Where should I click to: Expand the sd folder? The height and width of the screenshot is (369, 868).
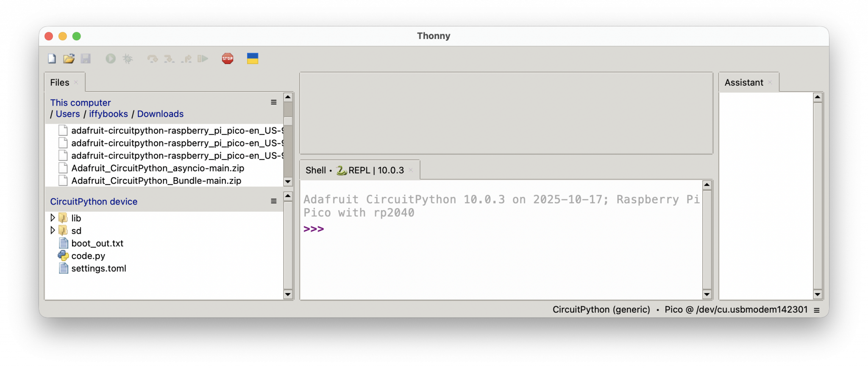53,230
